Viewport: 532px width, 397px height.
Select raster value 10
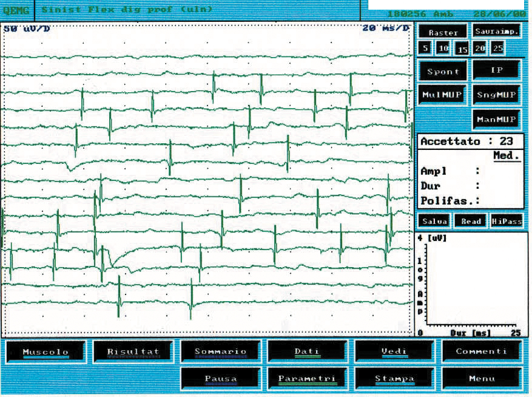point(443,49)
